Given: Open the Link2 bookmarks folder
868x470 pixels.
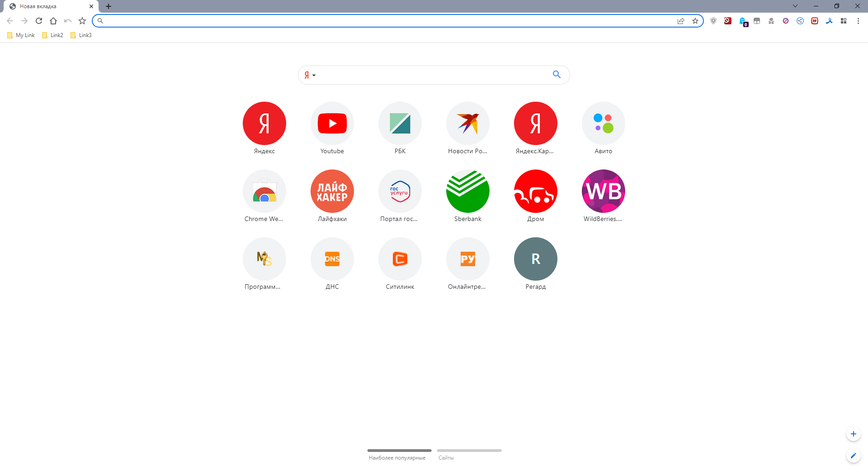Looking at the screenshot, I should pyautogui.click(x=52, y=35).
